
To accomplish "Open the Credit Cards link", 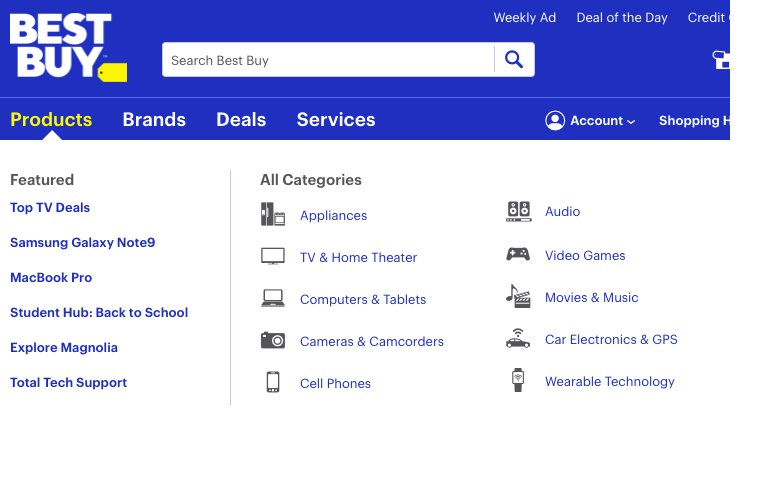I will click(x=709, y=18).
